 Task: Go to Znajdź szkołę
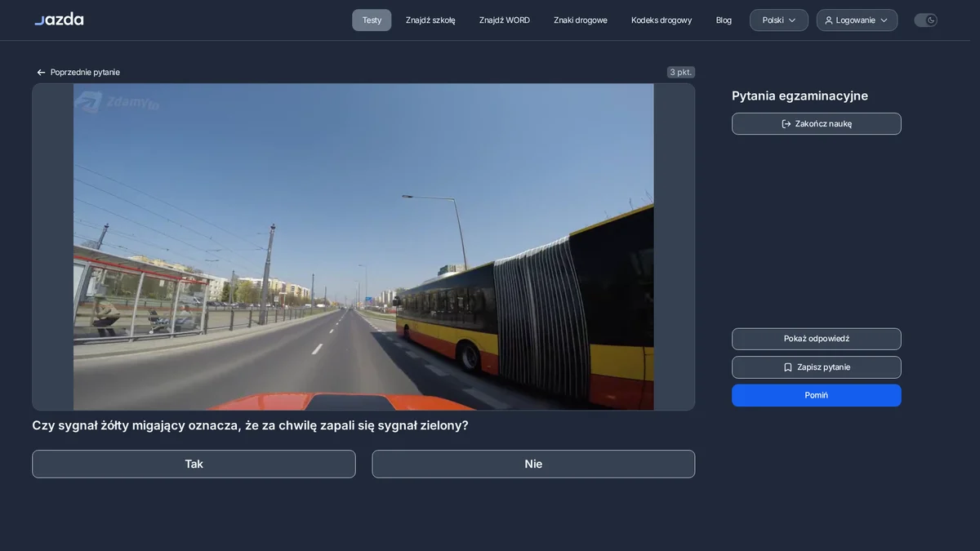pyautogui.click(x=430, y=20)
